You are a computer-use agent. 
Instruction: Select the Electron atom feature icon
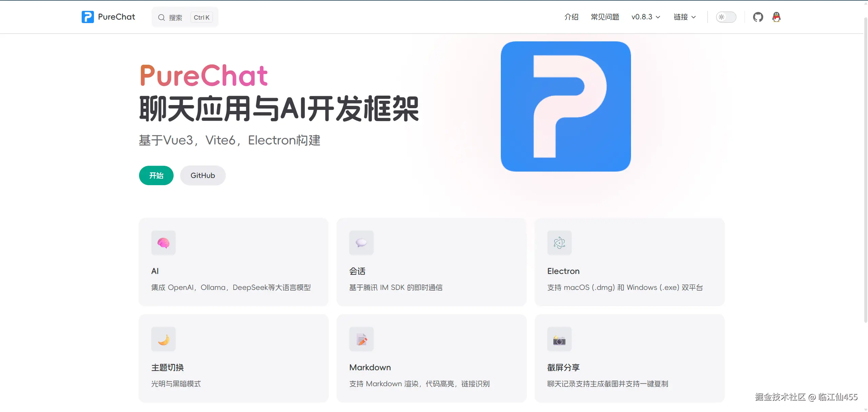[559, 242]
